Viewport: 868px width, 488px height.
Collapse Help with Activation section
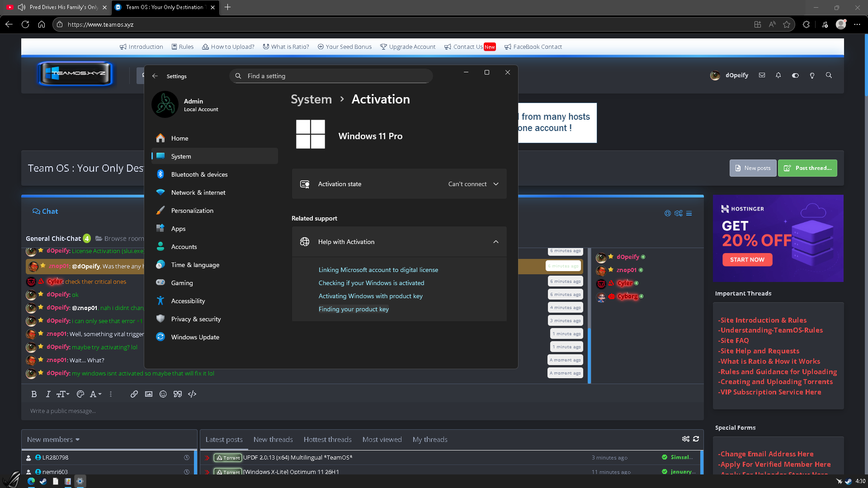(x=496, y=242)
